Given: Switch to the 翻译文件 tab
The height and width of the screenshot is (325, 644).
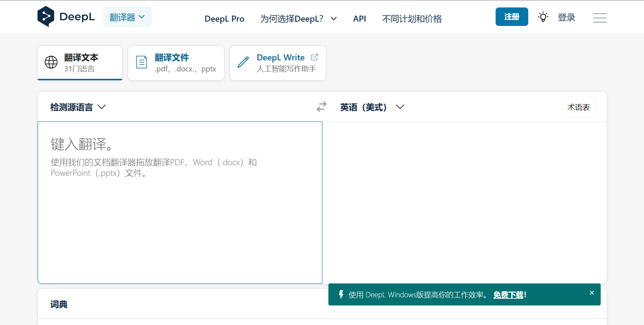Looking at the screenshot, I should [x=176, y=63].
